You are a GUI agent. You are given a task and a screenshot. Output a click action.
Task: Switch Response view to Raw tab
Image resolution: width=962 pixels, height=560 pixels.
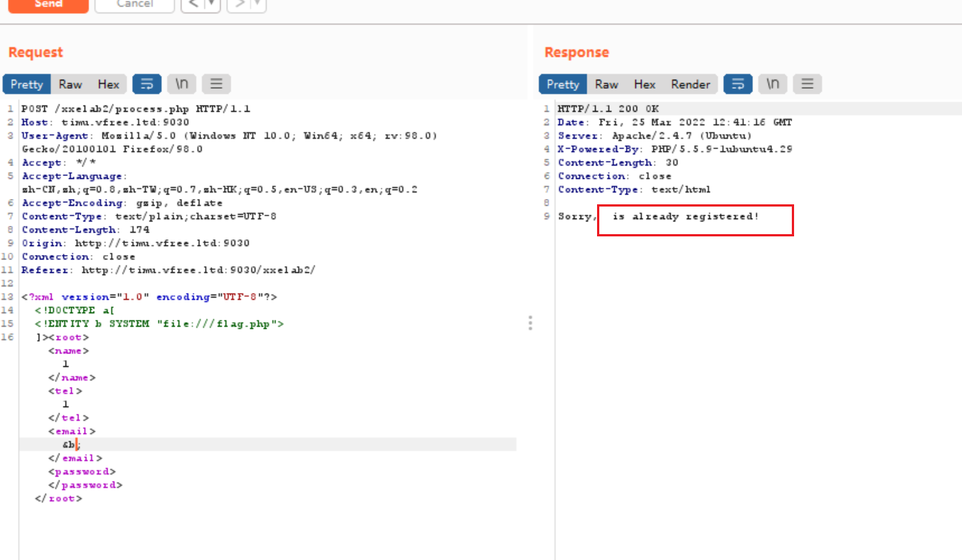pos(607,84)
